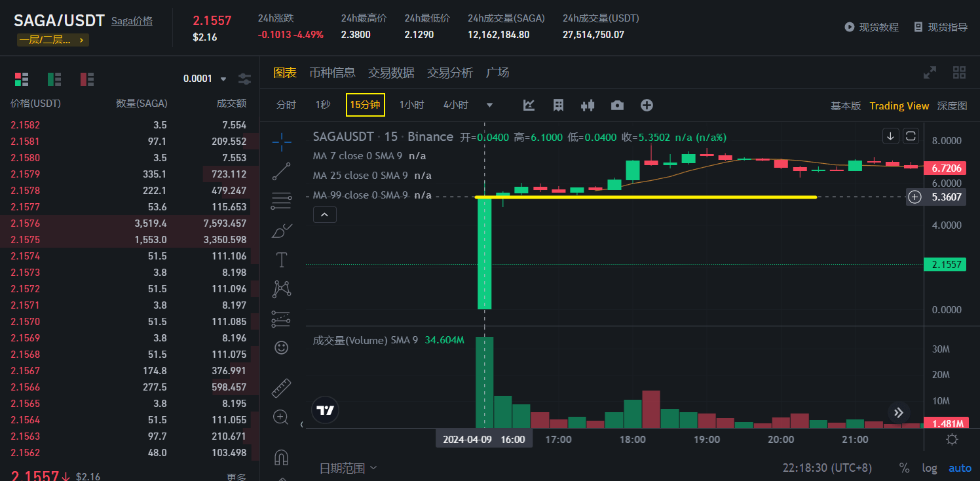Select the crosshair cursor tool
The width and height of the screenshot is (980, 481).
[x=282, y=141]
